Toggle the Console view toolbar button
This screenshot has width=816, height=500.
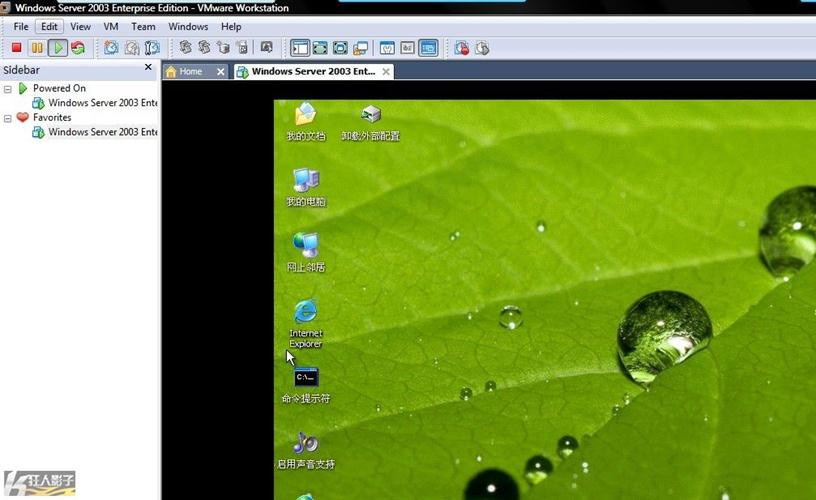tap(428, 48)
